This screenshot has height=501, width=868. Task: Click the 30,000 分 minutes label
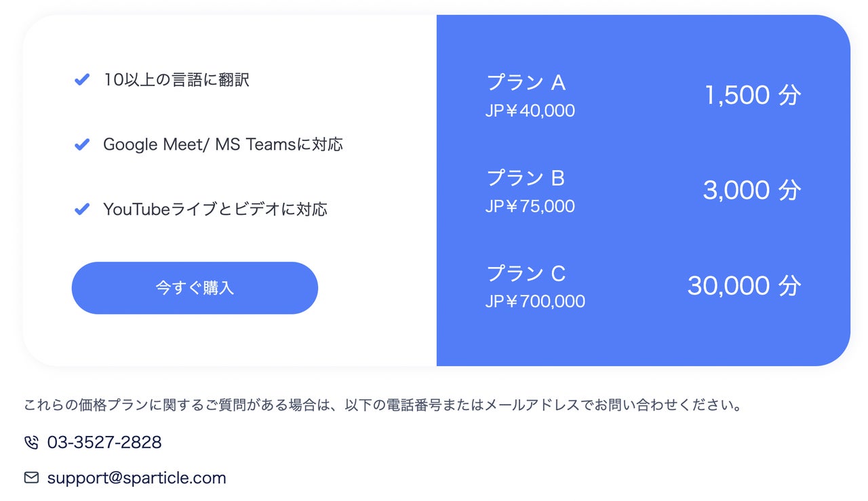pyautogui.click(x=745, y=286)
